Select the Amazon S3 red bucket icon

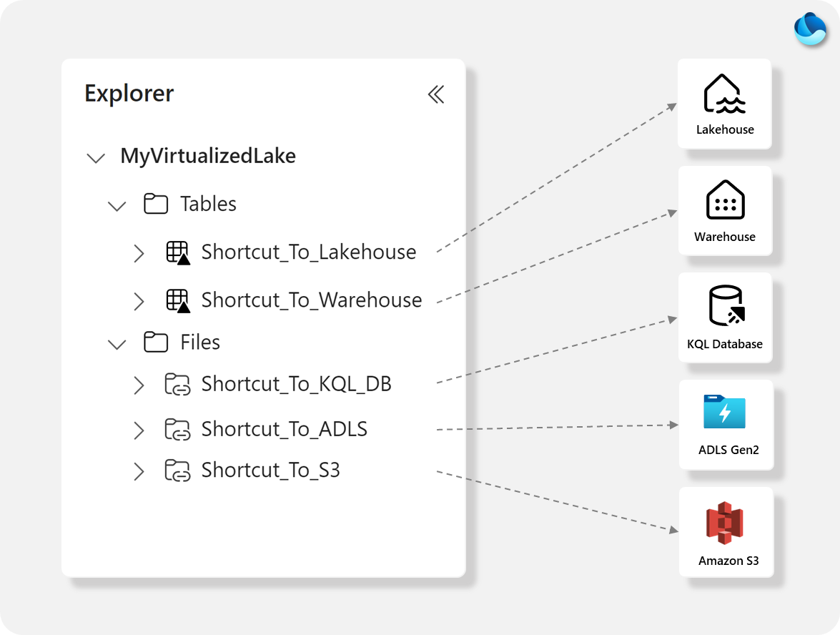pos(725,523)
